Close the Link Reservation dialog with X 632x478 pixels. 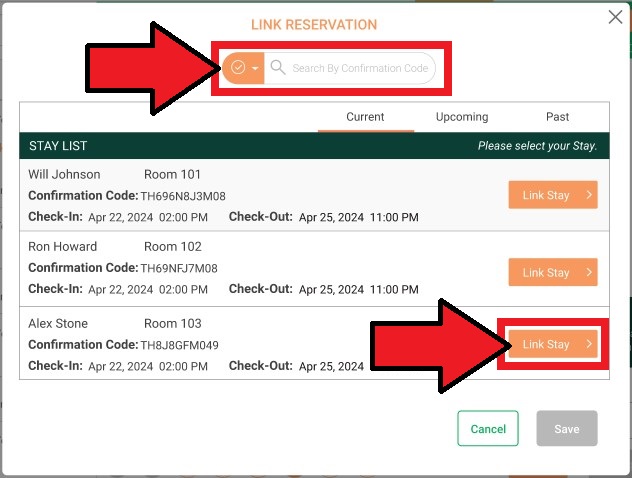(x=615, y=17)
